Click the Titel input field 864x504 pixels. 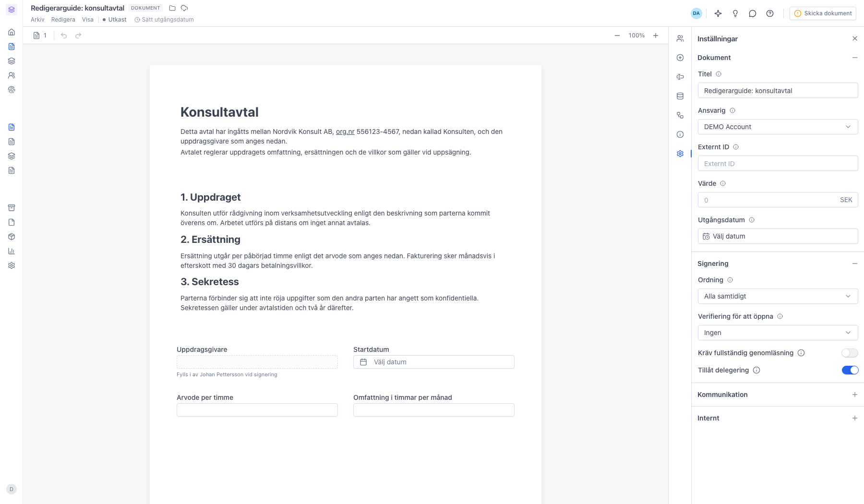tap(778, 90)
